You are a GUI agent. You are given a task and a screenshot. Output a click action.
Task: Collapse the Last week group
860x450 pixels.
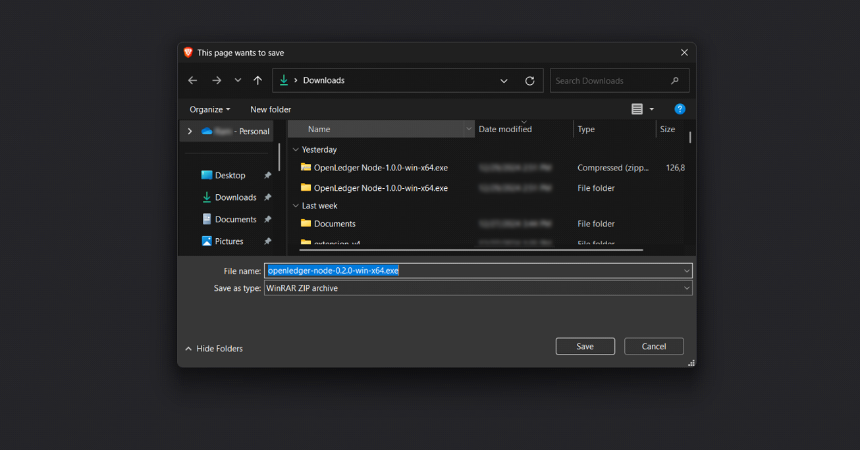pos(296,206)
